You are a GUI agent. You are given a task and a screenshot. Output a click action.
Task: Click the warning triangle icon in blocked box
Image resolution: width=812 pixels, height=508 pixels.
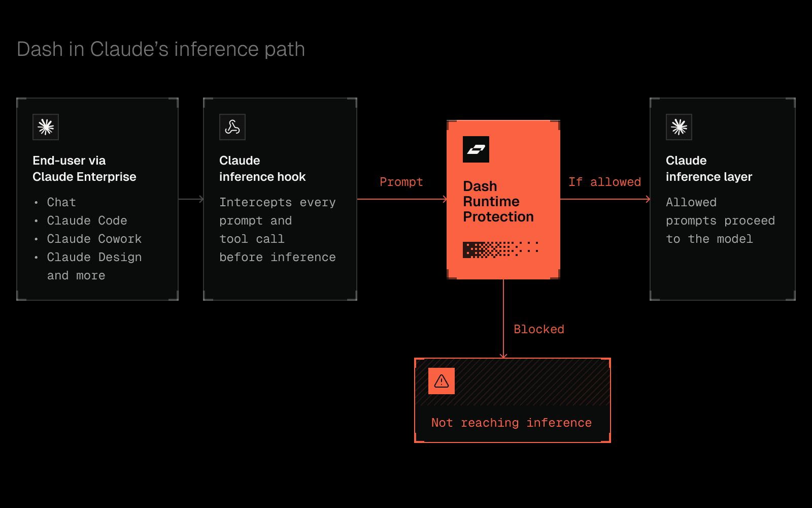pyautogui.click(x=442, y=381)
